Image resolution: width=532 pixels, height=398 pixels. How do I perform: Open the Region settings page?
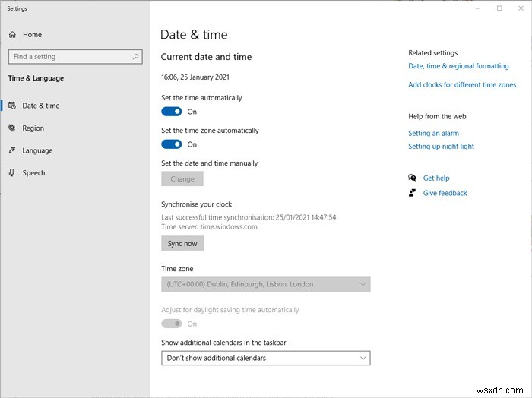(x=33, y=128)
